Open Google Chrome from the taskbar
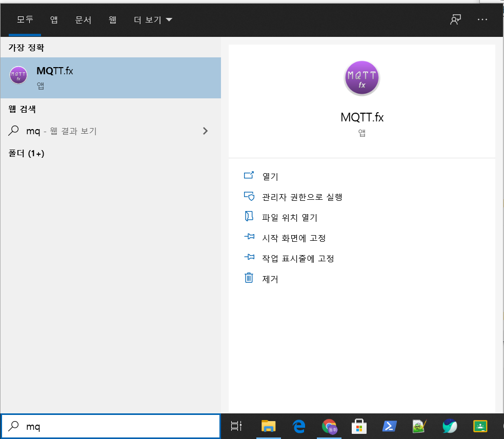 point(329,426)
